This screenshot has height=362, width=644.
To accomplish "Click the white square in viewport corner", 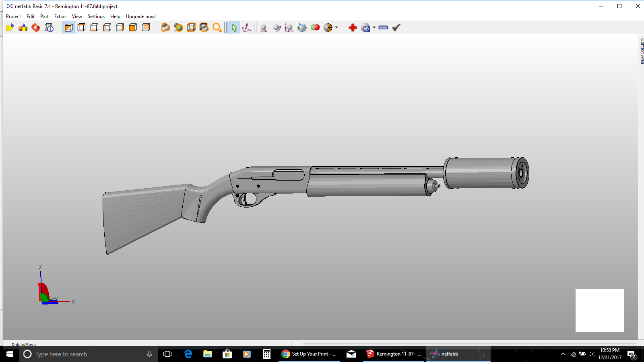I will coord(600,310).
